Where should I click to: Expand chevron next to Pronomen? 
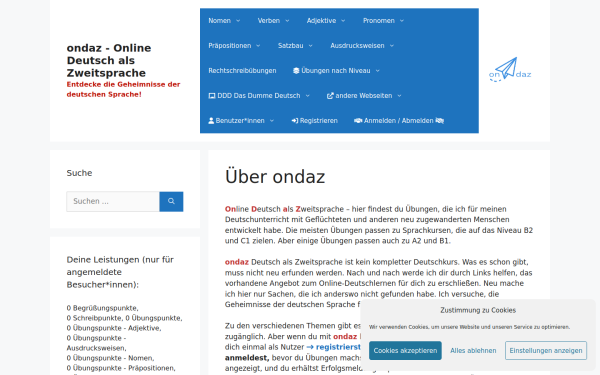(x=402, y=21)
